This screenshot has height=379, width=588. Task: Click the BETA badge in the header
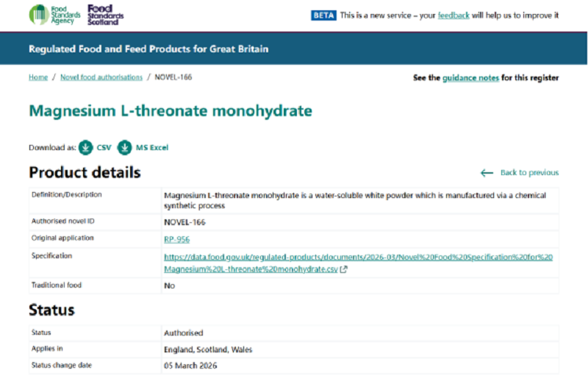click(323, 15)
